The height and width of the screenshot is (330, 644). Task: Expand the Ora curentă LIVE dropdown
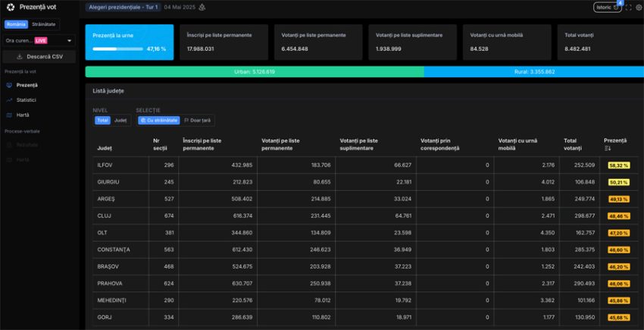(39, 40)
